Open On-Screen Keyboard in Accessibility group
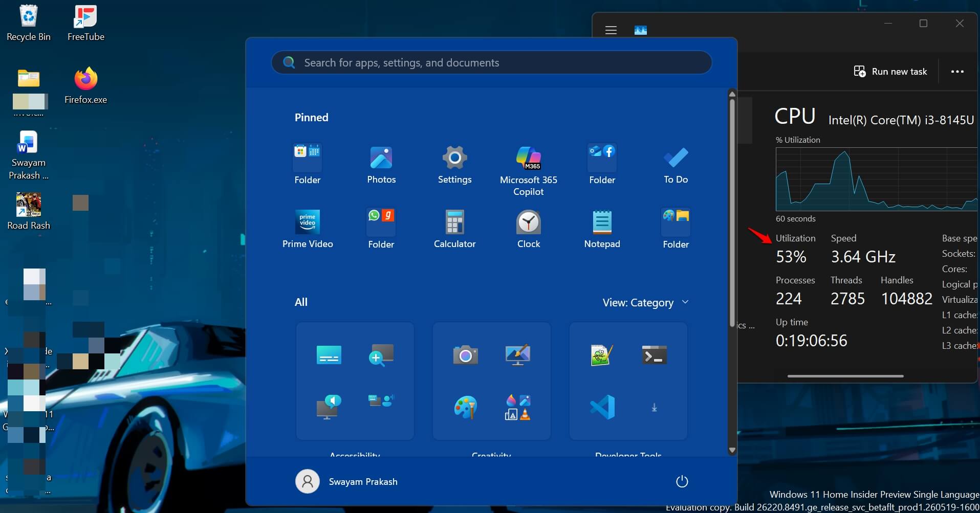The width and height of the screenshot is (980, 513). (329, 355)
